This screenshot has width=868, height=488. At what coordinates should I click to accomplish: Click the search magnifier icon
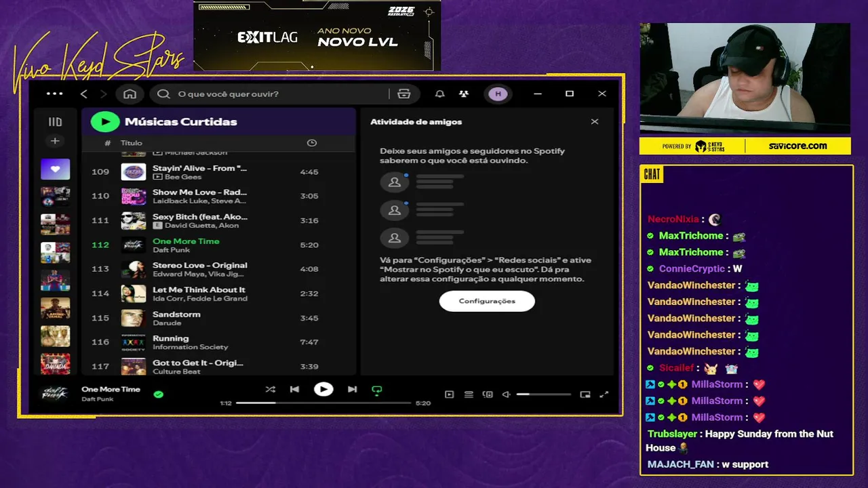tap(163, 94)
